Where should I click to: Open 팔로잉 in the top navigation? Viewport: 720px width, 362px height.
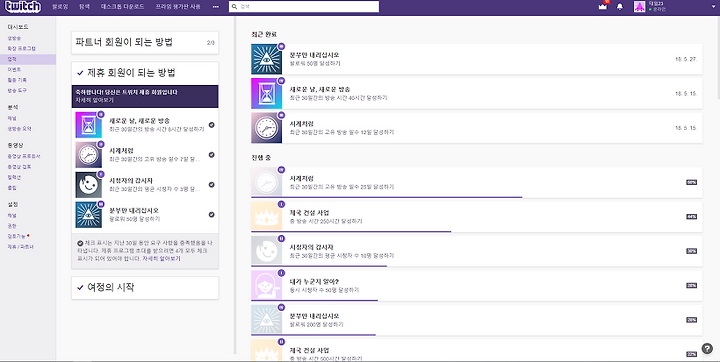(x=60, y=7)
